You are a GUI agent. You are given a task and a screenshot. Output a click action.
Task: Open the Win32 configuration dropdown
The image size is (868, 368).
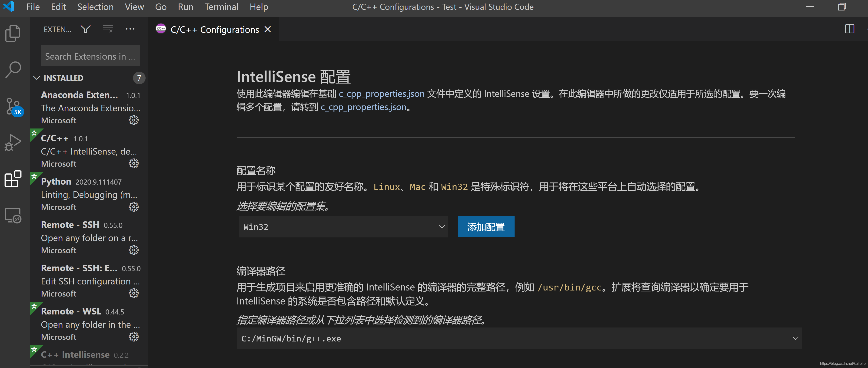point(343,226)
